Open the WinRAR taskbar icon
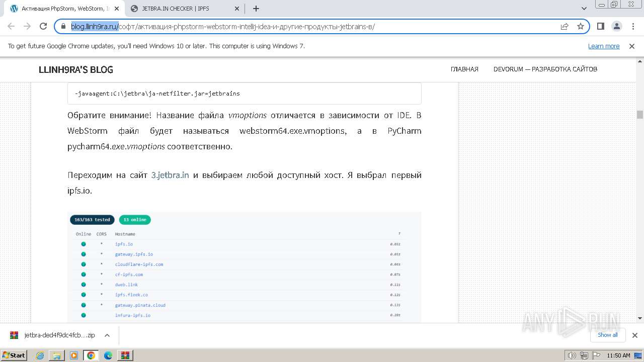The height and width of the screenshot is (362, 644). tap(125, 355)
